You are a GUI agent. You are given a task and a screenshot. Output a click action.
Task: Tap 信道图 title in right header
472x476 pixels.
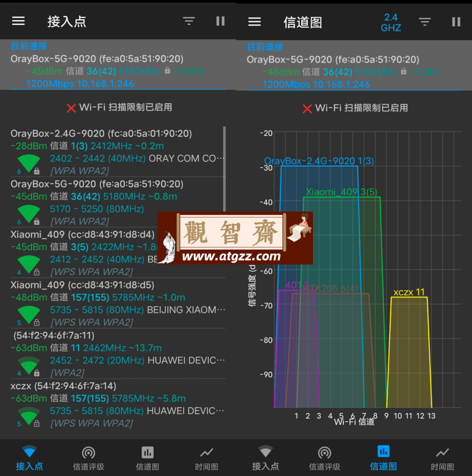coord(303,22)
